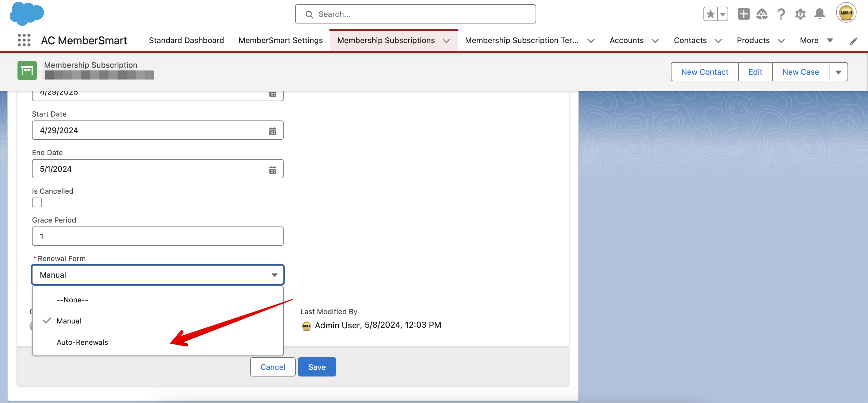Click the pencil icon to edit navigation
868x403 pixels.
[x=853, y=41]
